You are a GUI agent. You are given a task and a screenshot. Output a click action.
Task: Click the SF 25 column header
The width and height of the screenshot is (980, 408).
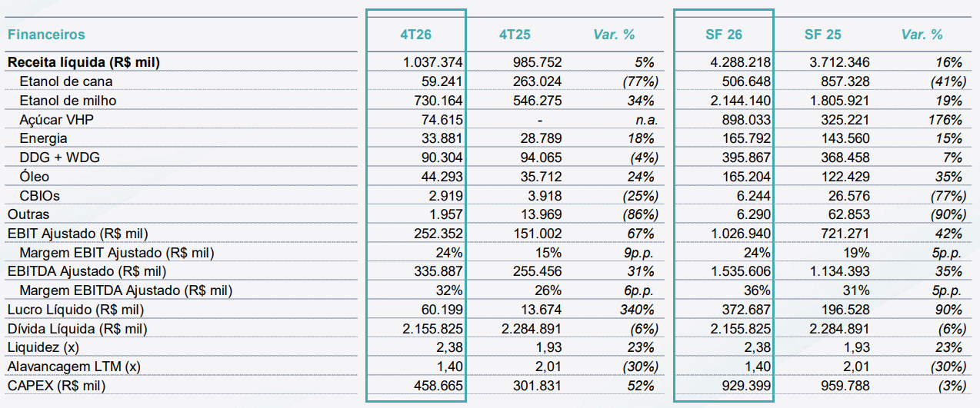coord(822,35)
